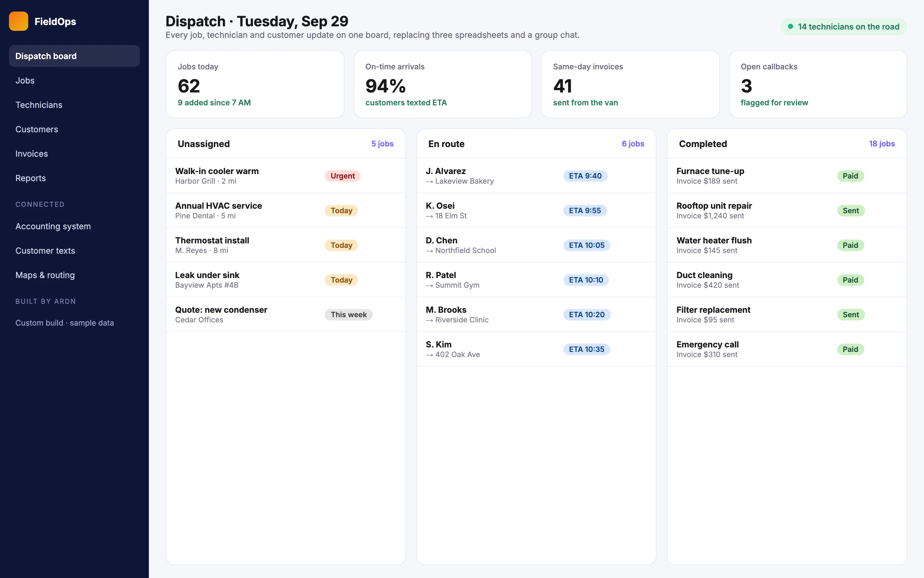
Task: Click the Paid badge on Emergency call
Action: coord(850,349)
